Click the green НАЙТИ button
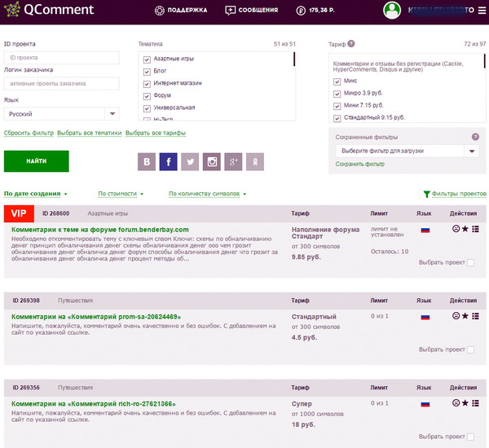489x448 pixels. tap(37, 161)
